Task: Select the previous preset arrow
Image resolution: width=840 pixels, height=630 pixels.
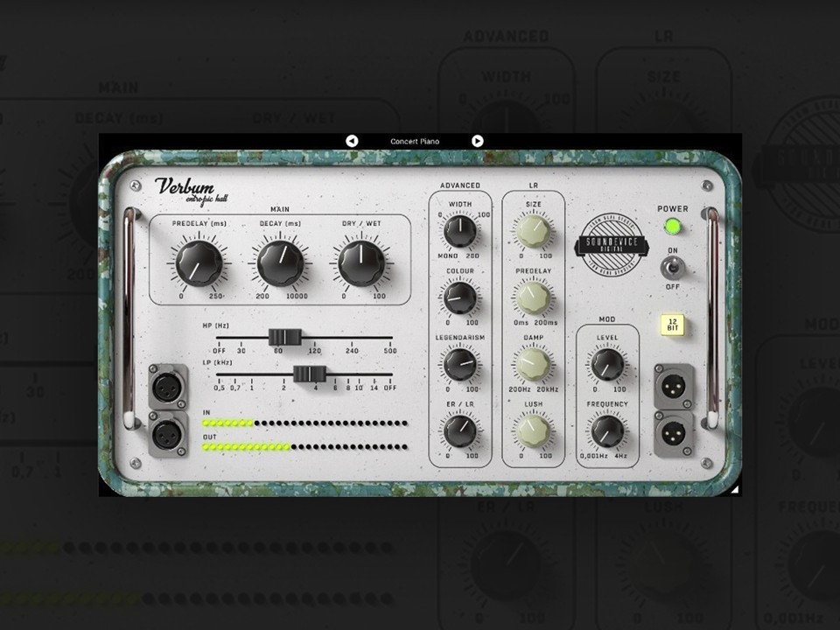Action: click(352, 141)
